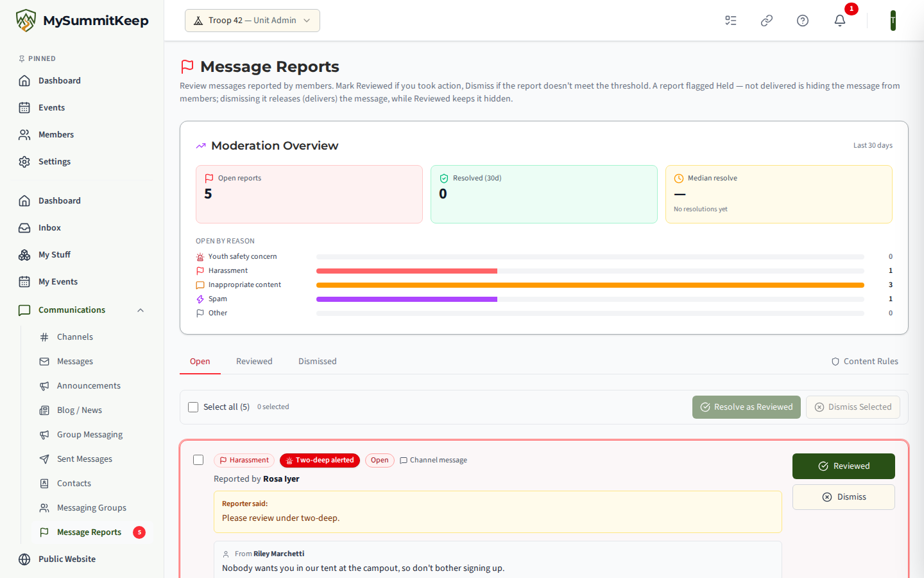The height and width of the screenshot is (578, 924).
Task: Click the link icon in top bar
Action: coord(767,21)
